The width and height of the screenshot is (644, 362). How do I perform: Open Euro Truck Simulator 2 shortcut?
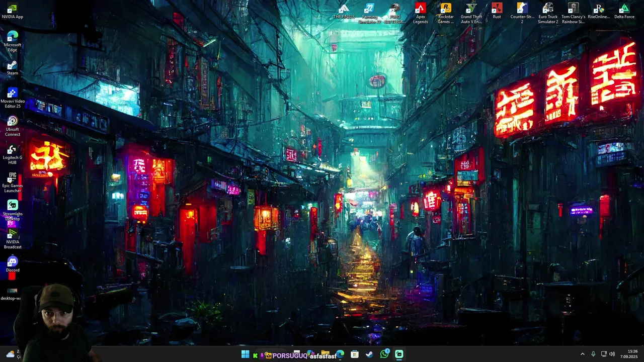548,14
